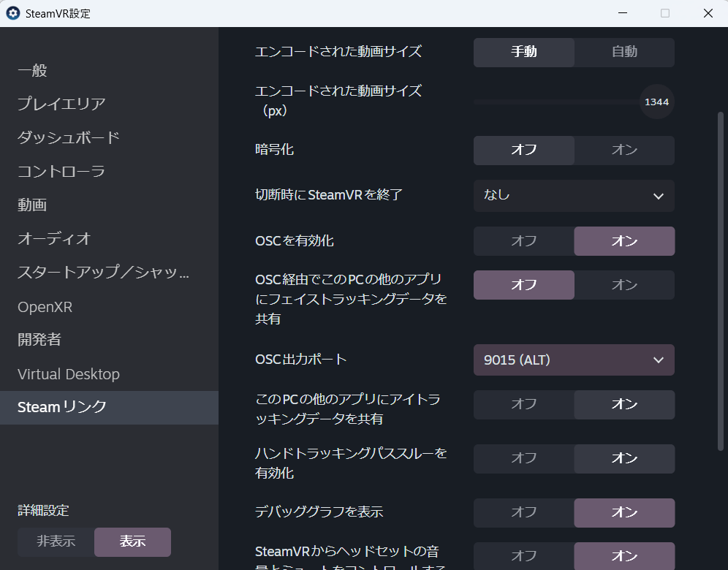Open the 切断時にSteamVRを終了 dropdown

tap(574, 196)
